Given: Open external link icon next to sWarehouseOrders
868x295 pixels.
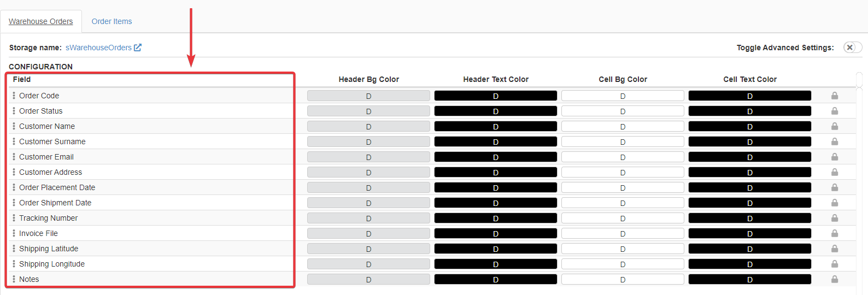Looking at the screenshot, I should (138, 48).
